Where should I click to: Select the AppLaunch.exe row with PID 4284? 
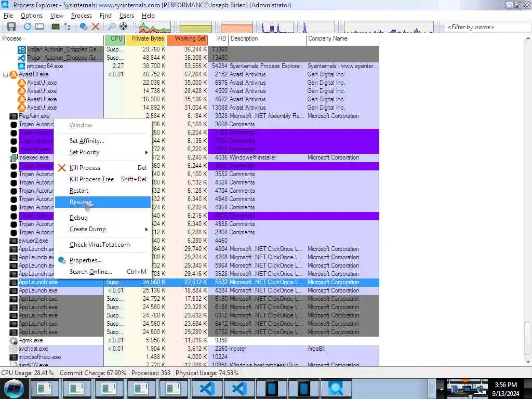point(189,291)
